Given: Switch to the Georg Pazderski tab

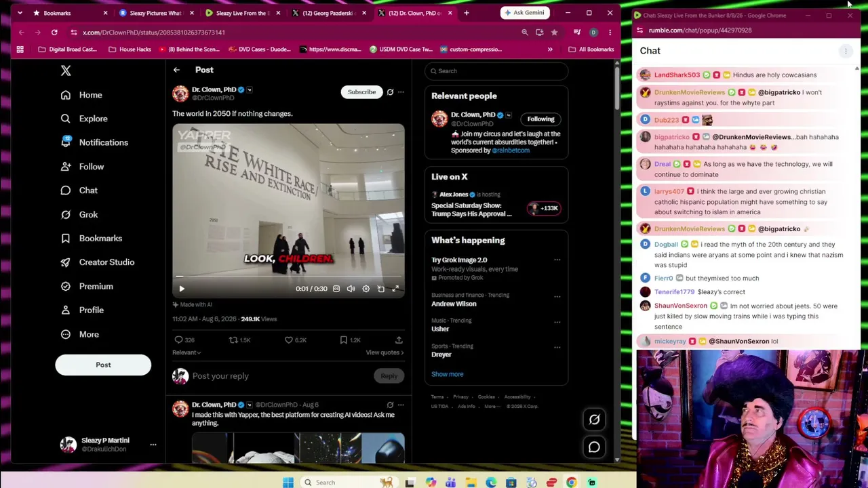Looking at the screenshot, I should pyautogui.click(x=328, y=13).
